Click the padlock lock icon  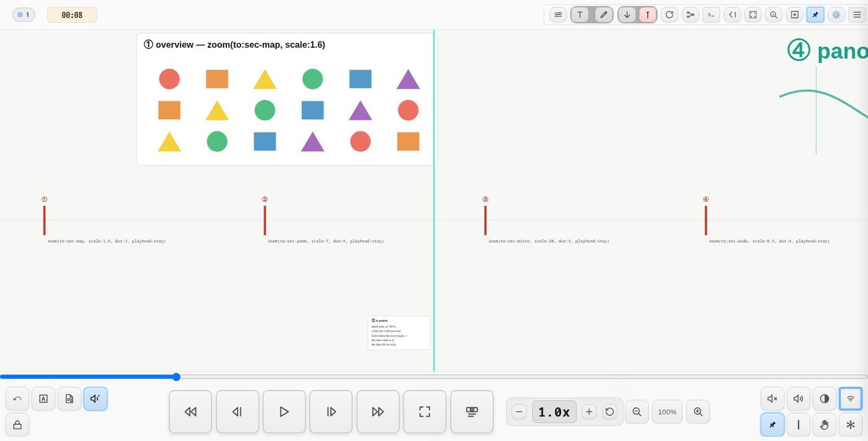coord(17,425)
